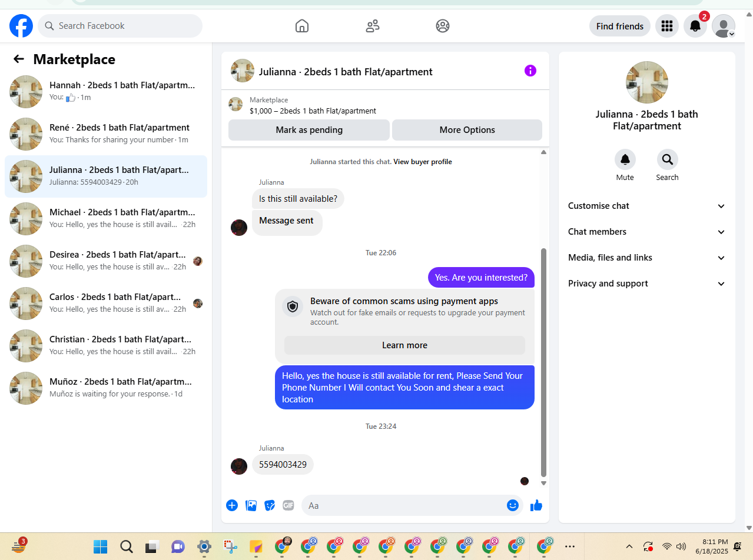Open Task View on the taskbar
753x560 pixels.
click(152, 546)
